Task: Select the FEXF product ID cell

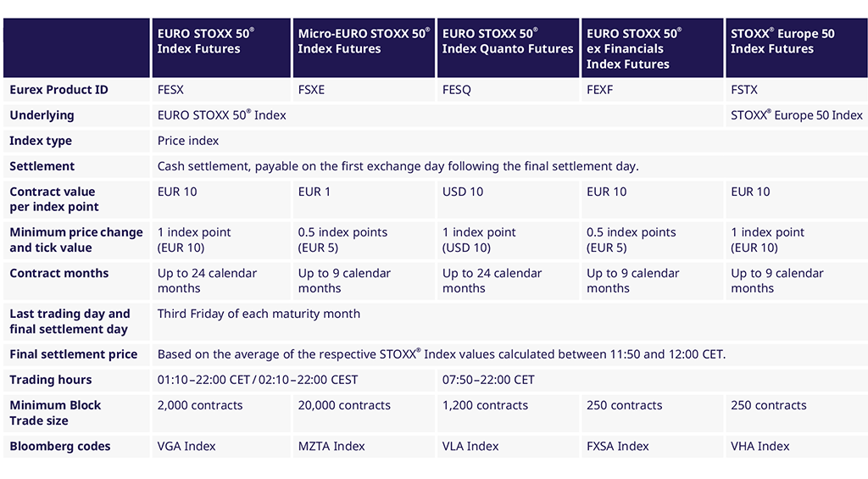Action: (x=600, y=90)
